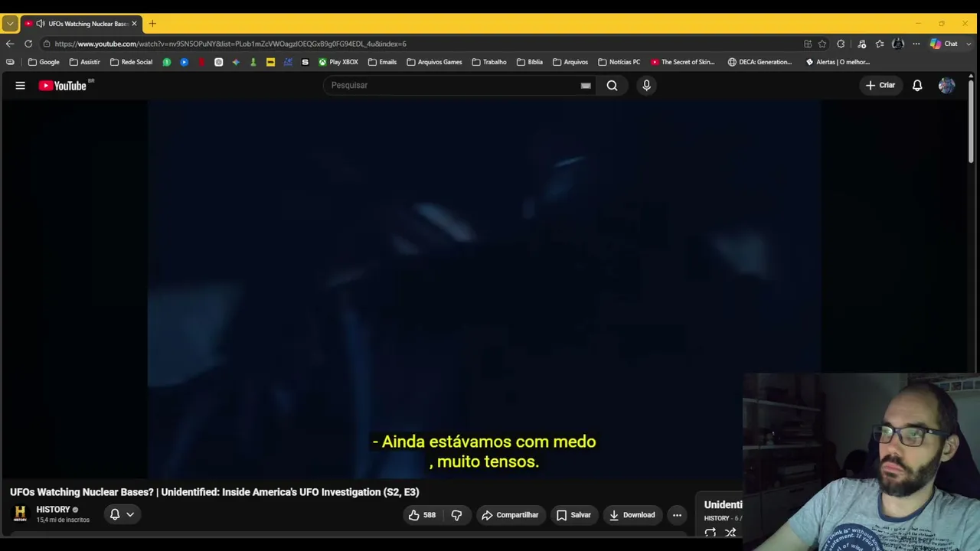
Task: Open the browser favorites list
Action: 880,44
